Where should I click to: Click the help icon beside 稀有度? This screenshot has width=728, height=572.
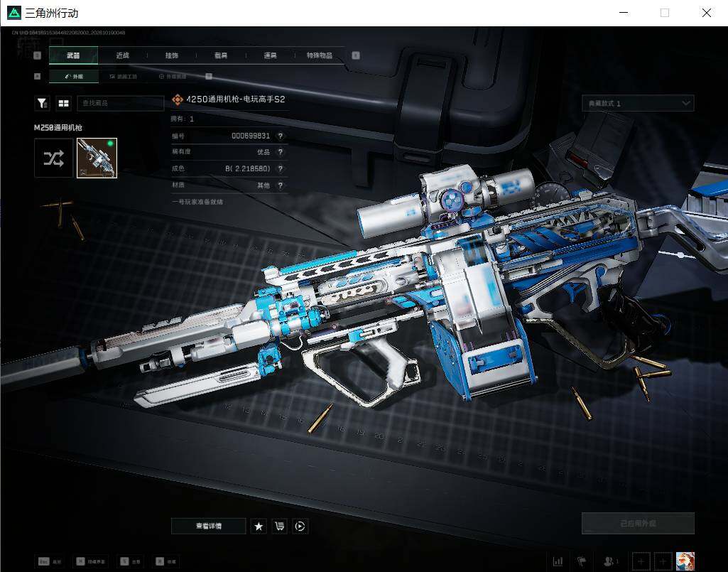pos(280,152)
